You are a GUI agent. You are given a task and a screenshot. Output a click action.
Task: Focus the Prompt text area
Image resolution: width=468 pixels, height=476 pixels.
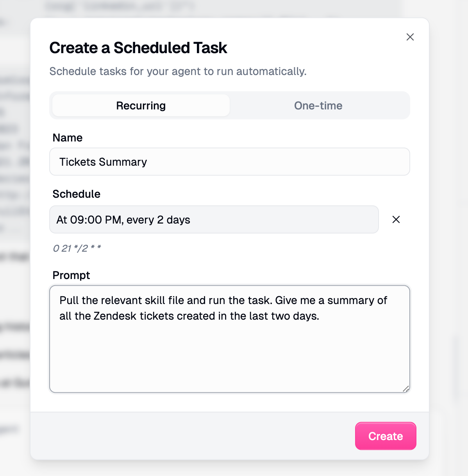coord(229,339)
